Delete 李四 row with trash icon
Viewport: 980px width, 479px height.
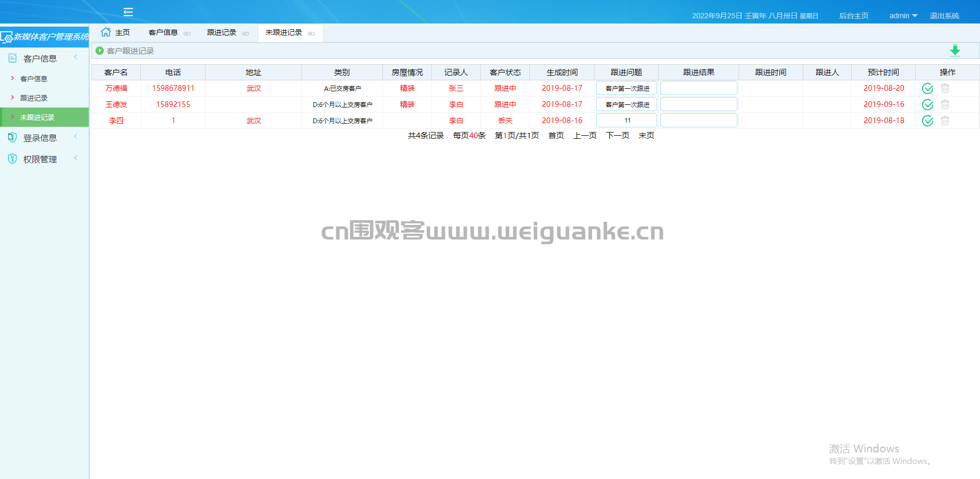pyautogui.click(x=945, y=121)
